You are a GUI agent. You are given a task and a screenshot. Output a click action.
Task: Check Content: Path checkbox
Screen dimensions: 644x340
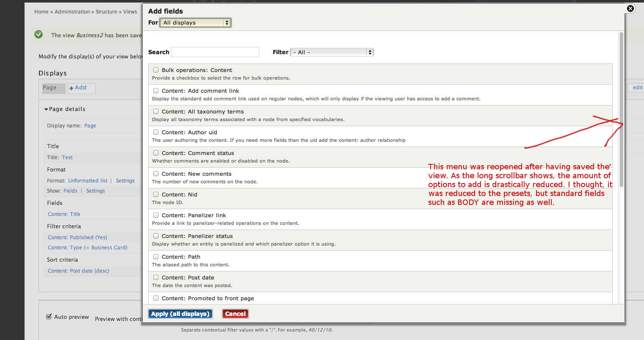156,257
